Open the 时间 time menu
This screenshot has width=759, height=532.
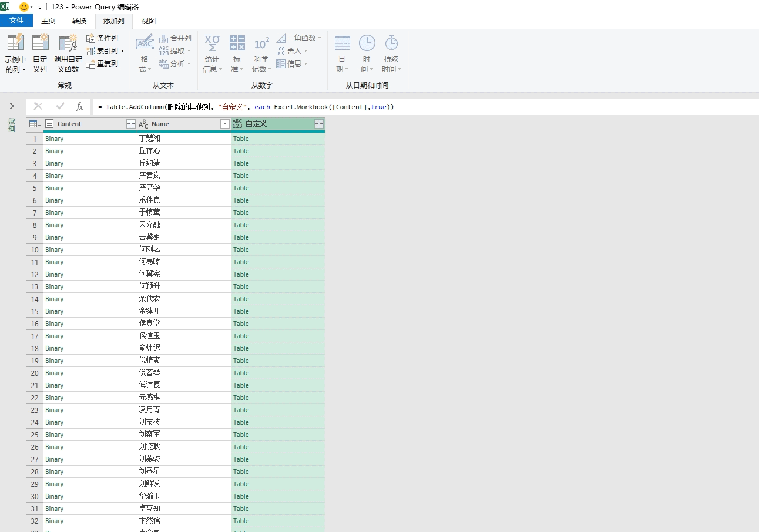(x=367, y=53)
